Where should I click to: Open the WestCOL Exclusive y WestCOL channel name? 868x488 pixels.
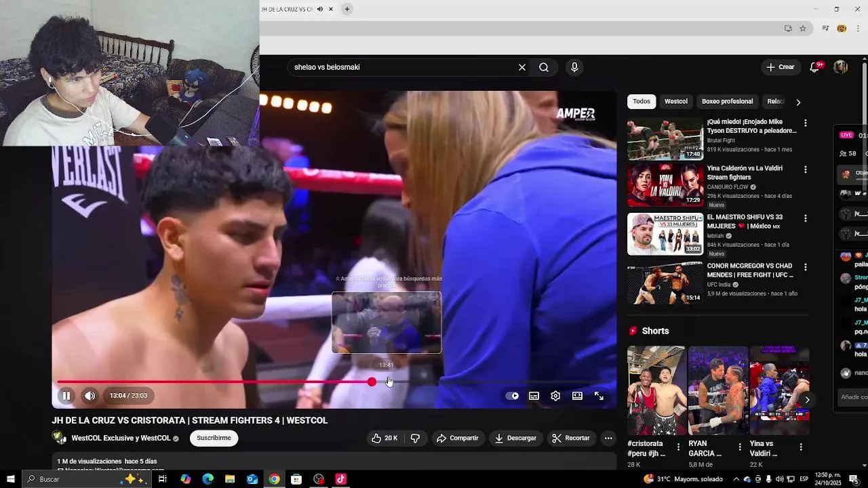coord(121,439)
